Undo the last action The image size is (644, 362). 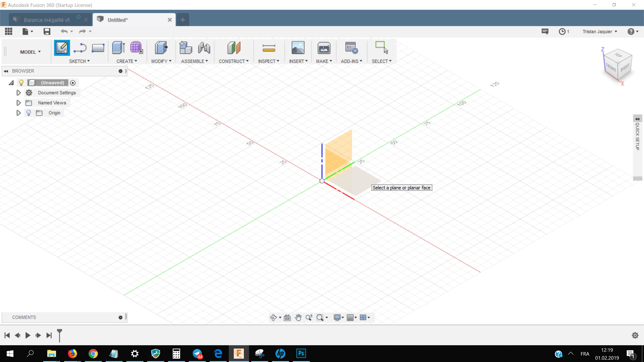(64, 32)
